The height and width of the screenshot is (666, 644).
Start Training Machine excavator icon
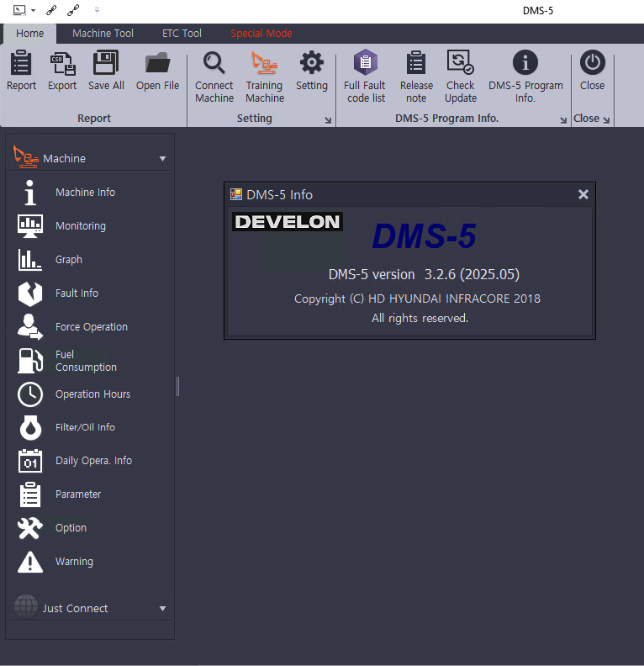pos(265,62)
